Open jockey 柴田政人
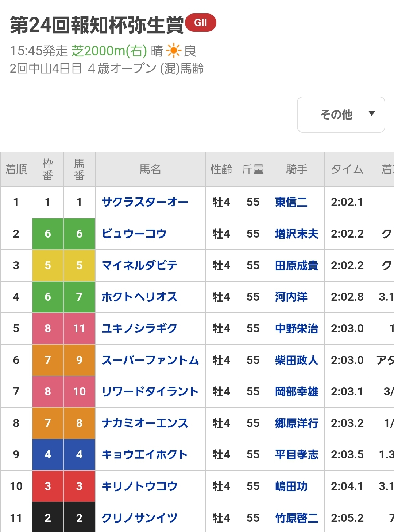Viewport: 394px width, 532px height. (297, 360)
